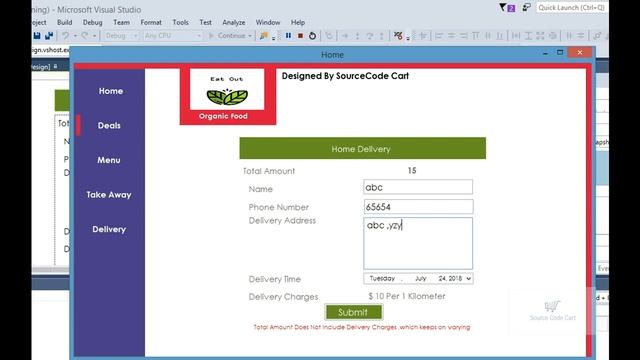The width and height of the screenshot is (640, 360).
Task: Click the "$ 10 Per 1 Kilometer" text
Action: coord(407,296)
